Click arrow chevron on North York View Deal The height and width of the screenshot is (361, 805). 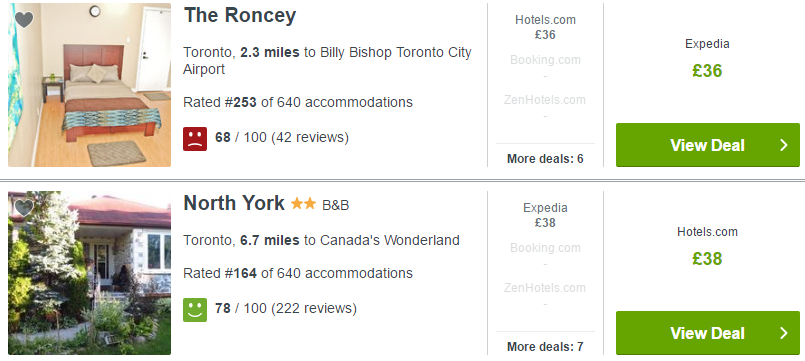coord(783,333)
